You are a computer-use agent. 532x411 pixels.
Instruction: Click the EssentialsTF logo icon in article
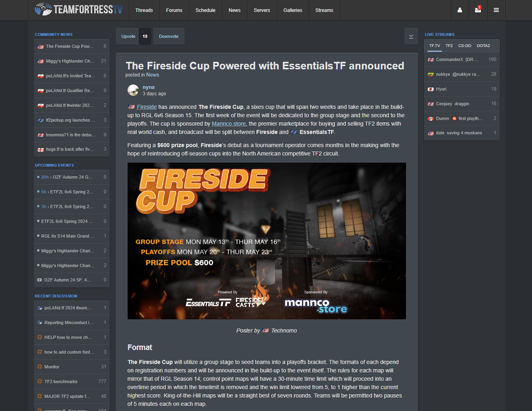pyautogui.click(x=294, y=132)
